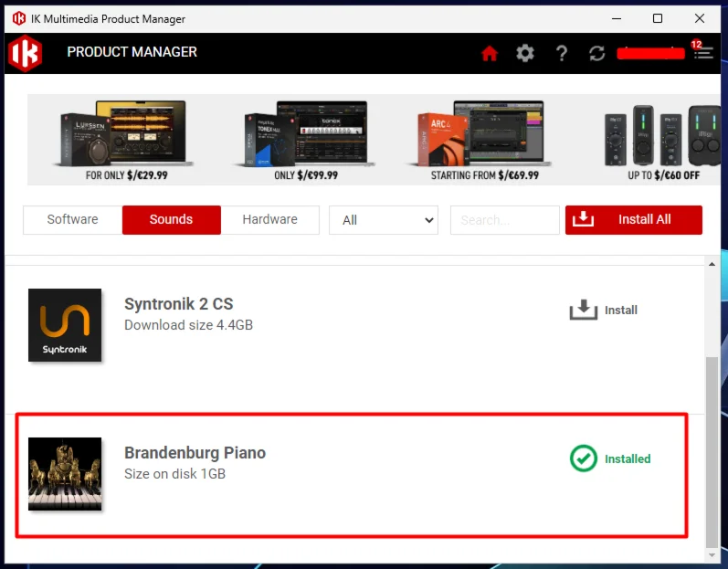The height and width of the screenshot is (569, 728).
Task: Refresh the product list with sync icon
Action: tap(597, 53)
